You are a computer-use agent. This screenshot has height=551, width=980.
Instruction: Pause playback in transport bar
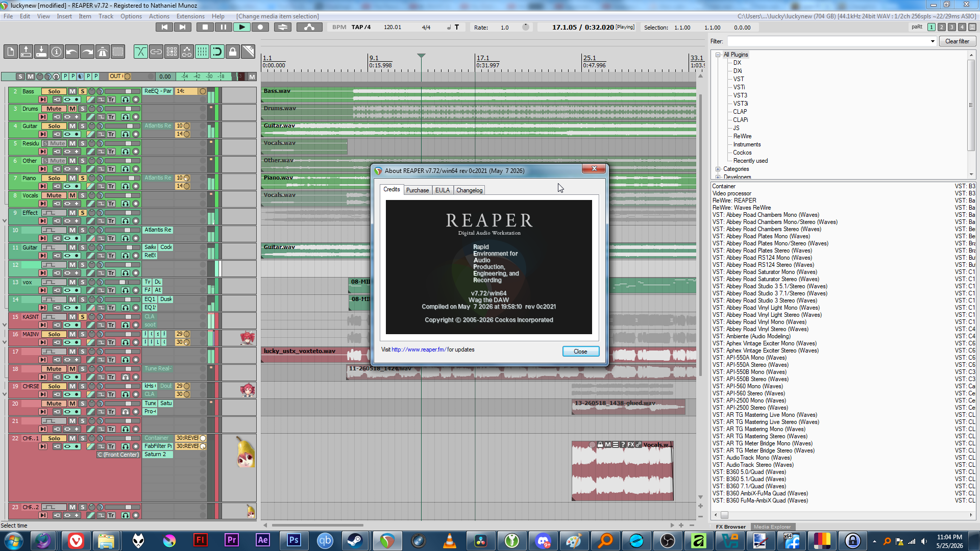pos(223,27)
